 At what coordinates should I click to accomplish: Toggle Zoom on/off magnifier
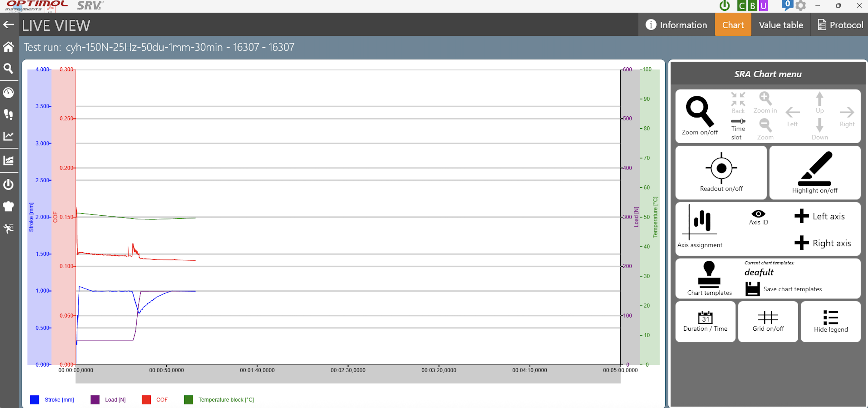(700, 116)
